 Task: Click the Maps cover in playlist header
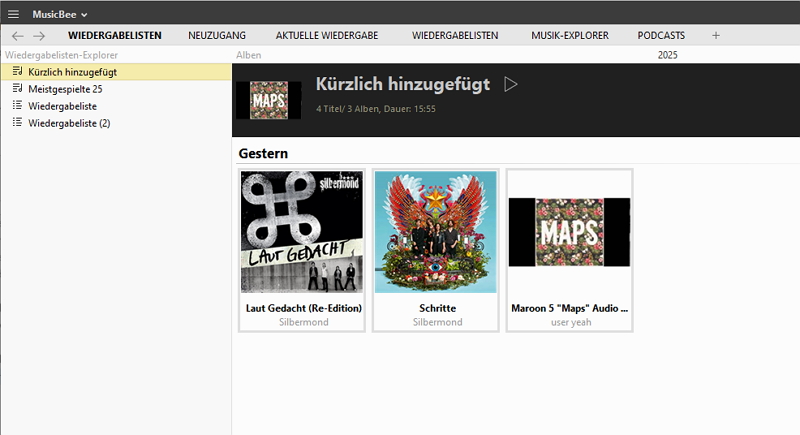pyautogui.click(x=269, y=100)
